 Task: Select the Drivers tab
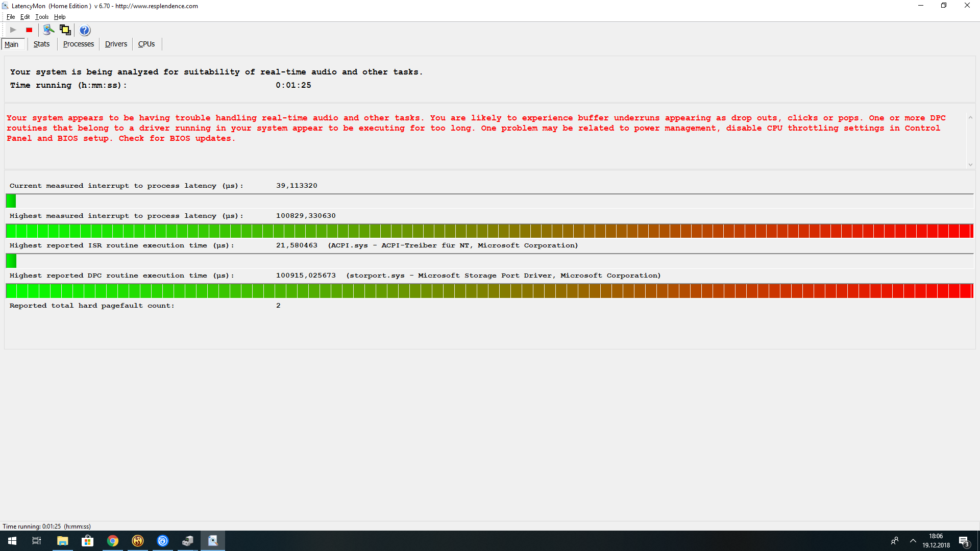pos(116,44)
